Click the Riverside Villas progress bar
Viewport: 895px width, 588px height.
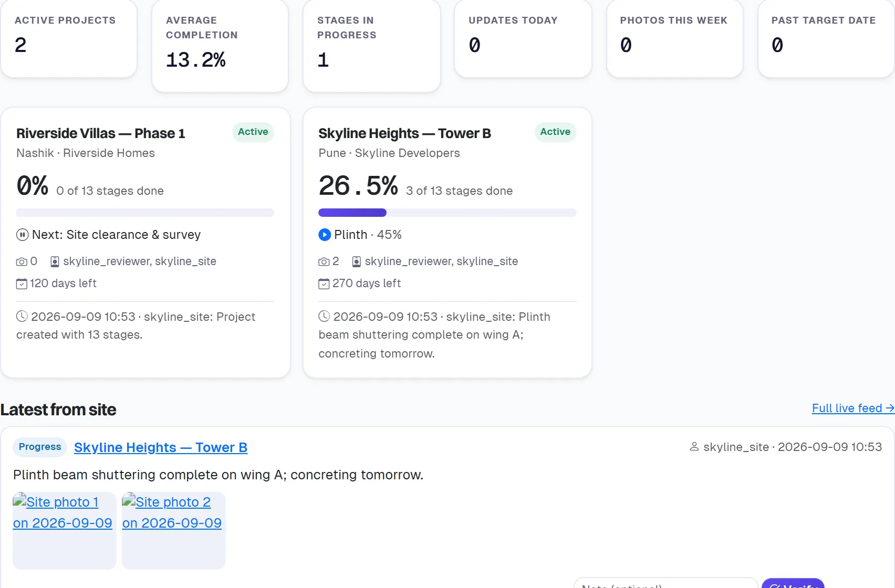(145, 213)
